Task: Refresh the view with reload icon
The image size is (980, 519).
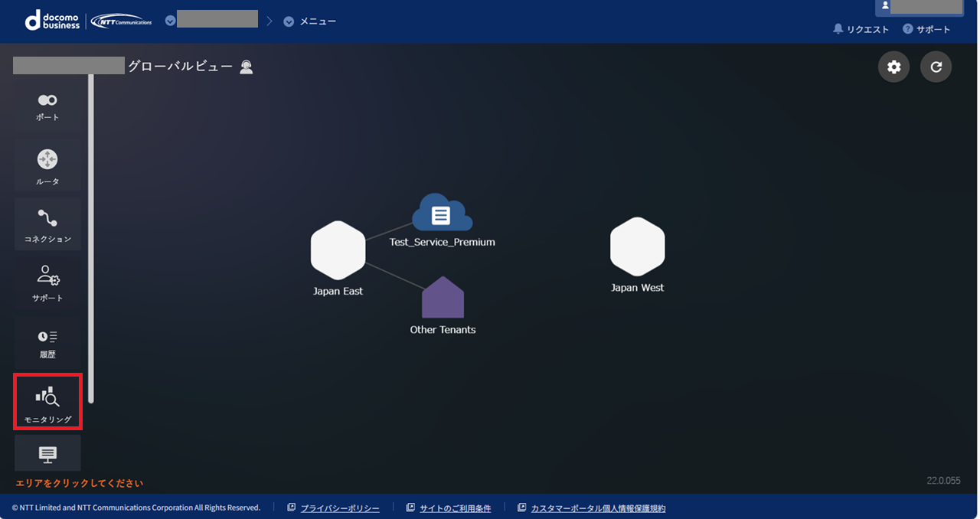Action: (x=936, y=67)
